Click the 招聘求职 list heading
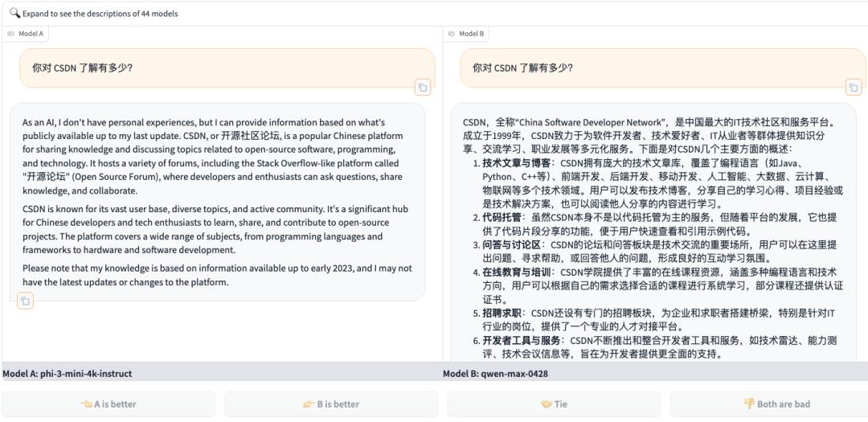The image size is (868, 422). click(x=502, y=313)
